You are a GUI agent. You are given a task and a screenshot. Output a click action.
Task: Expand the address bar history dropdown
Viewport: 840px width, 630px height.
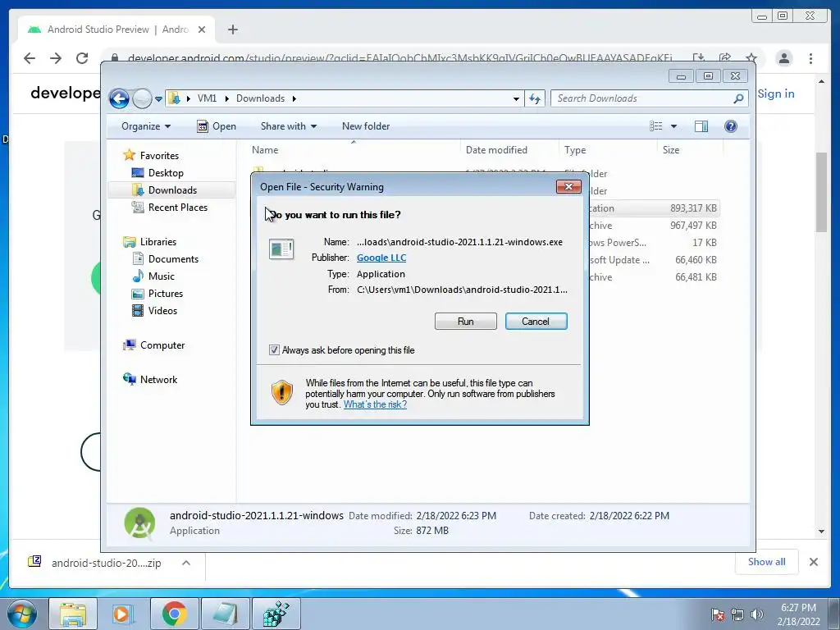click(x=516, y=99)
